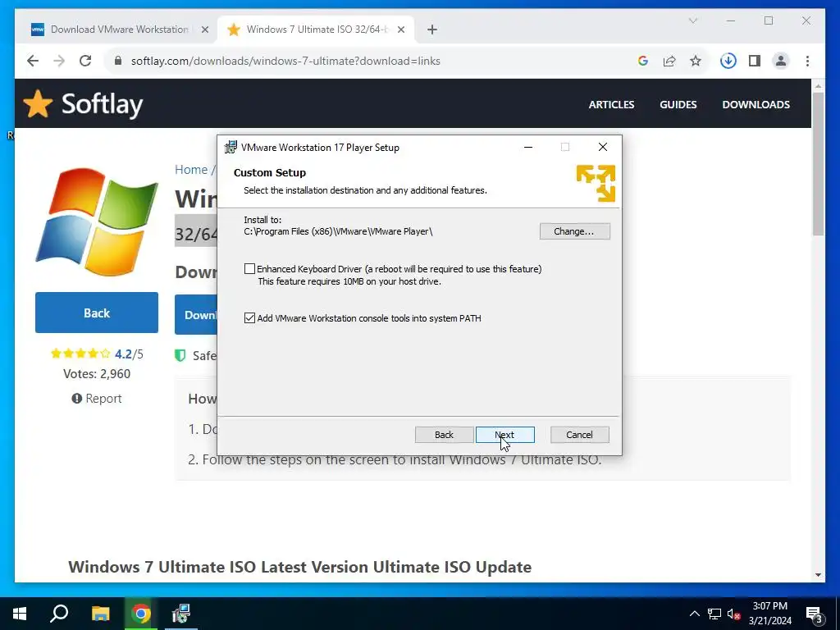Reload the Softlay page

click(x=85, y=61)
